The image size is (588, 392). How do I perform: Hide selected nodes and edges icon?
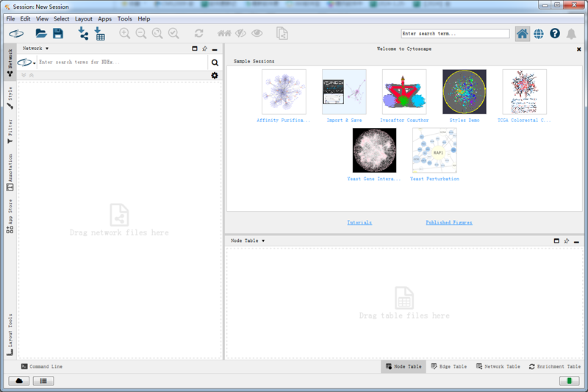240,33
